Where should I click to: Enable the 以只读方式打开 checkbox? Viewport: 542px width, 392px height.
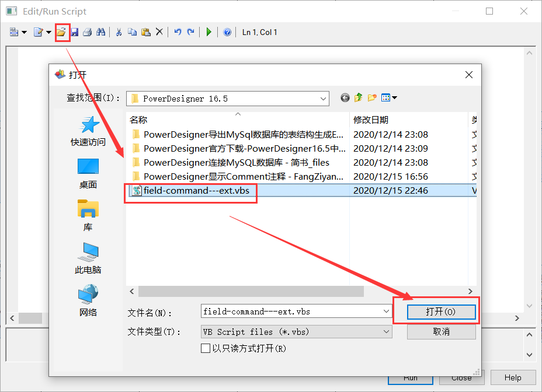coord(206,348)
